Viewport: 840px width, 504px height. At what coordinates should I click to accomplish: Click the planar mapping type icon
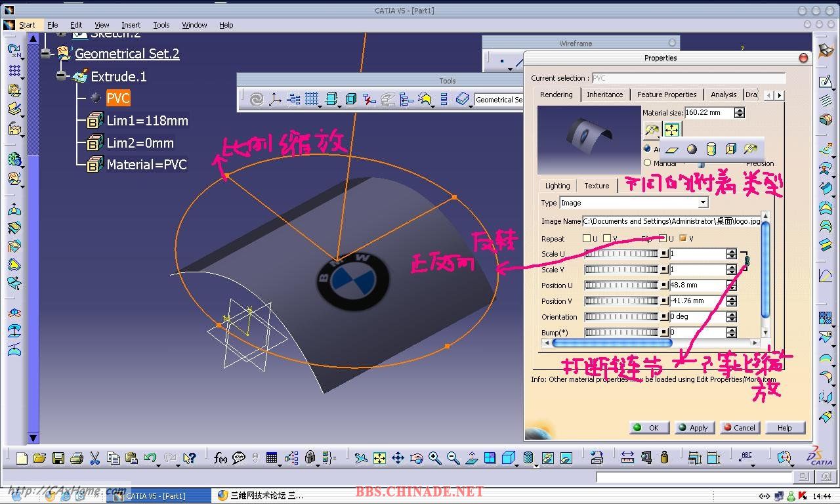point(672,150)
